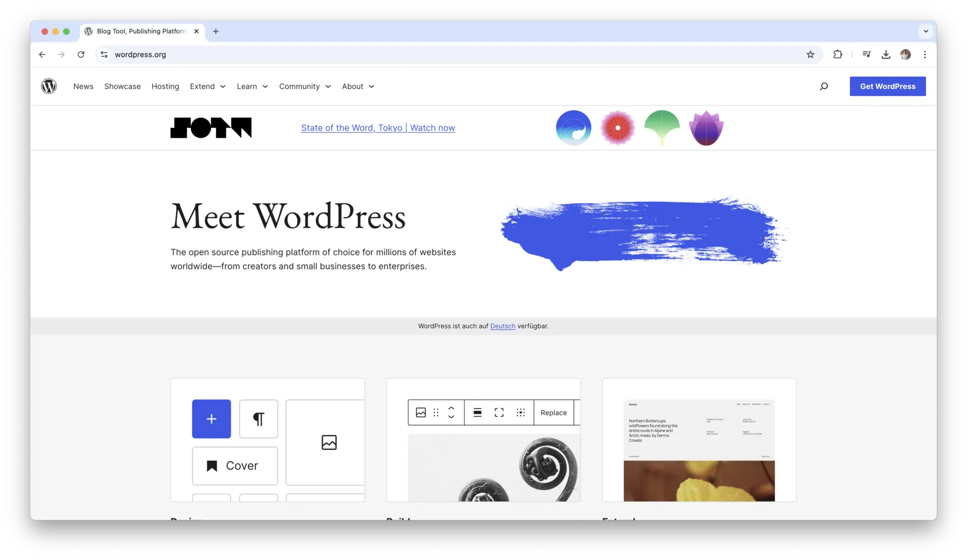Open the Downloads icon in Chrome toolbar
Viewport: 967px width, 560px height.
click(x=886, y=54)
